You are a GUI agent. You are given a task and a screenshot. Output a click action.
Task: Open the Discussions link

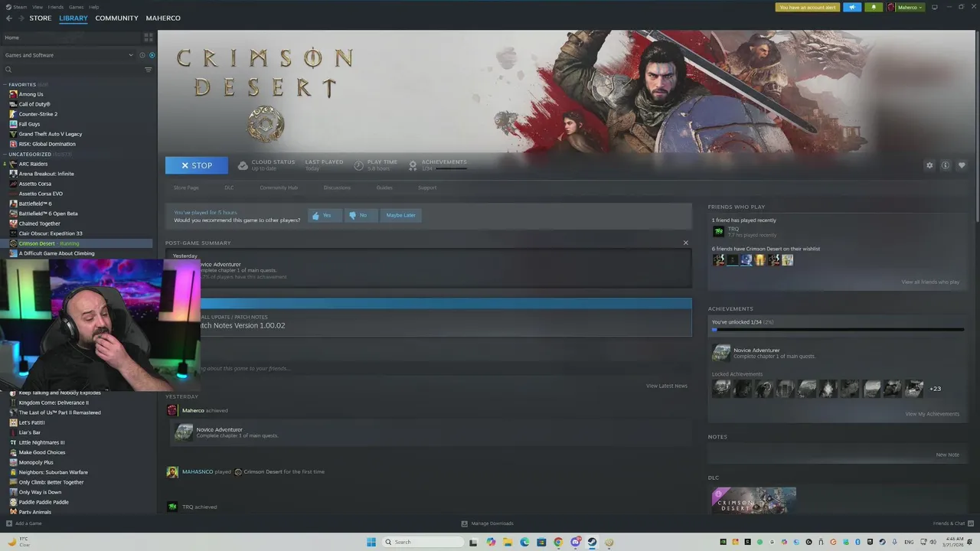click(337, 187)
